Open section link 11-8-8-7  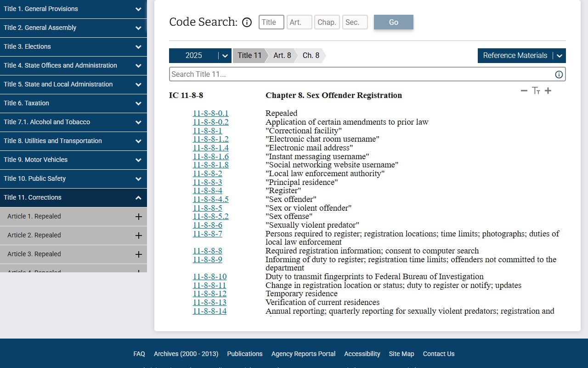[207, 234]
